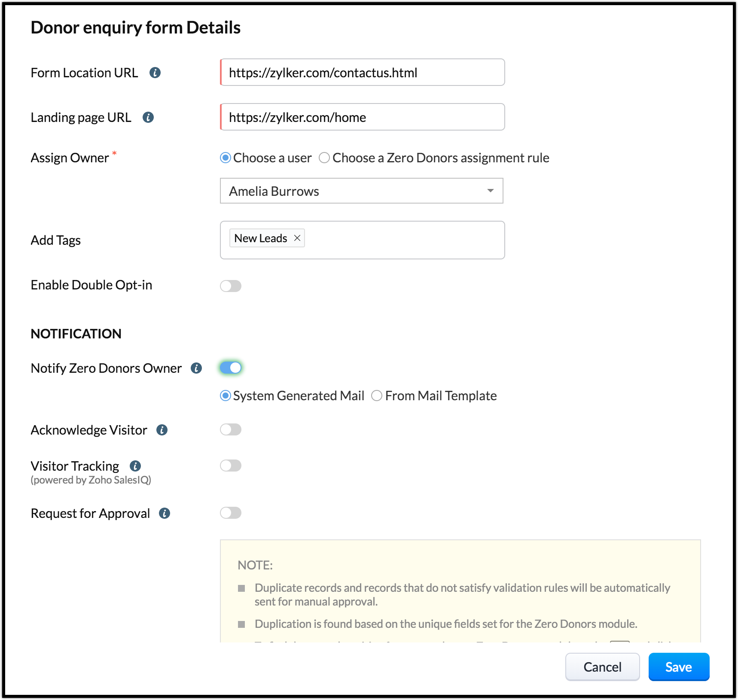The height and width of the screenshot is (700, 738).
Task: Turn on Request for Approval toggle
Action: pyautogui.click(x=231, y=513)
